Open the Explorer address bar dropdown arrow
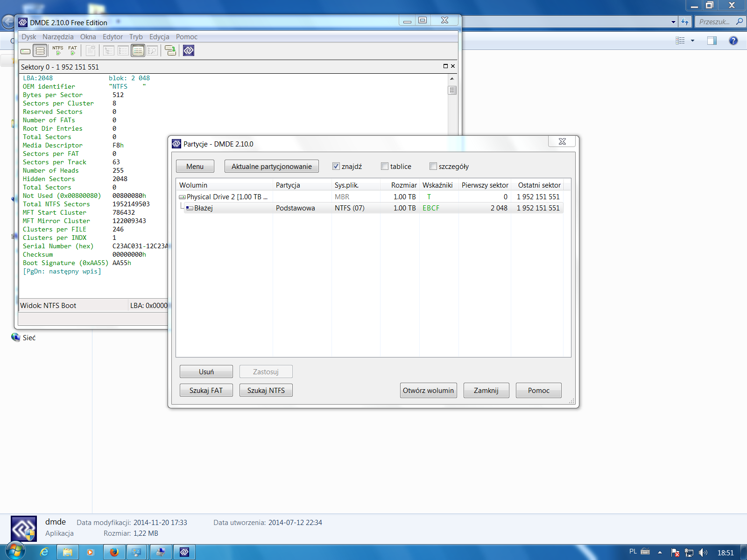The height and width of the screenshot is (560, 747). point(673,21)
